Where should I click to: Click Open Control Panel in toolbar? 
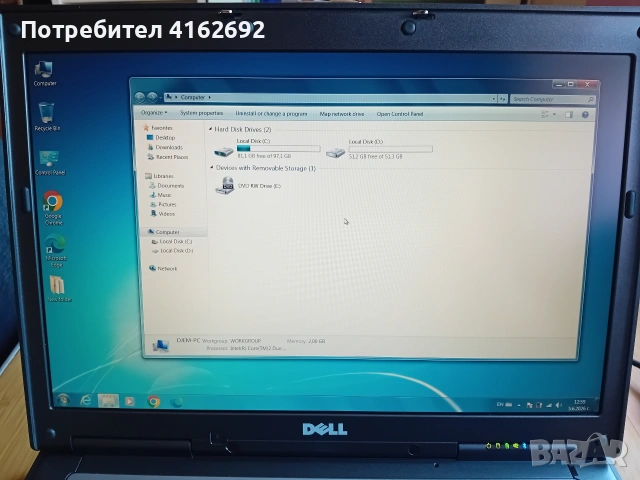click(400, 114)
